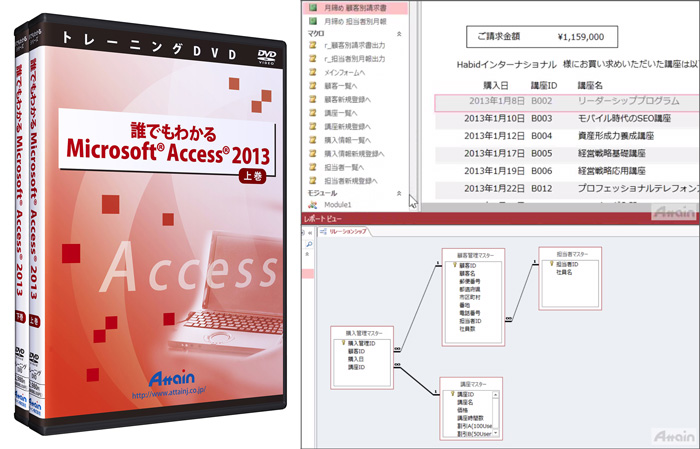Screen dimensions: 700x449
Task: Click the 2013年1月10日 date cell
Action: [494, 118]
